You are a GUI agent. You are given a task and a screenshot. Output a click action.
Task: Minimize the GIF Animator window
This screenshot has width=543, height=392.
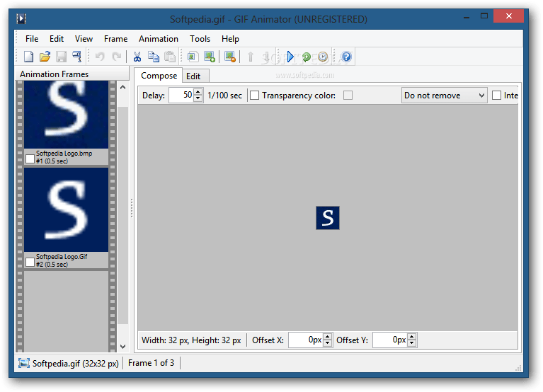[x=466, y=16]
